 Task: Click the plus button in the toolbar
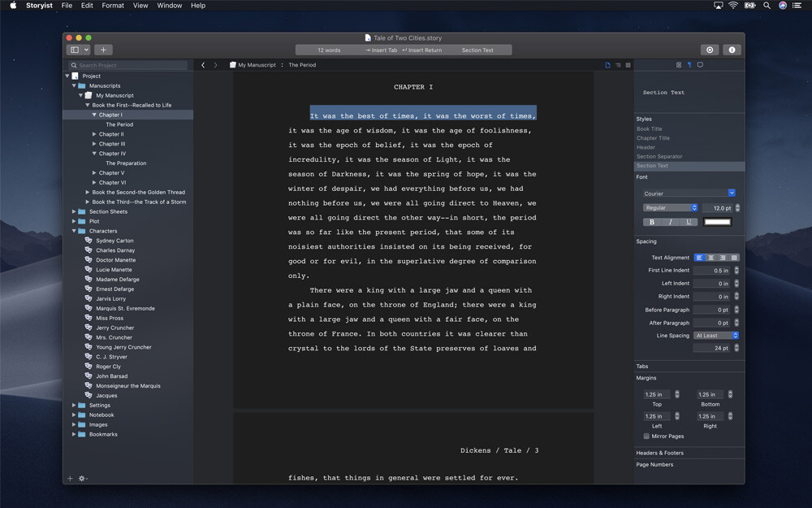[103, 50]
